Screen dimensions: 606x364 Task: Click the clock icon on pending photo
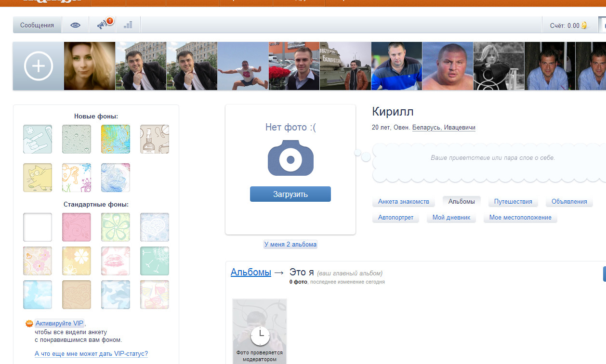tap(260, 336)
